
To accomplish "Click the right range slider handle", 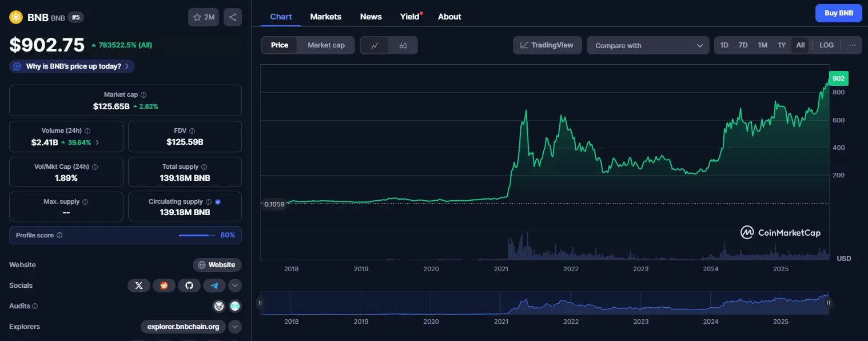I will [828, 303].
